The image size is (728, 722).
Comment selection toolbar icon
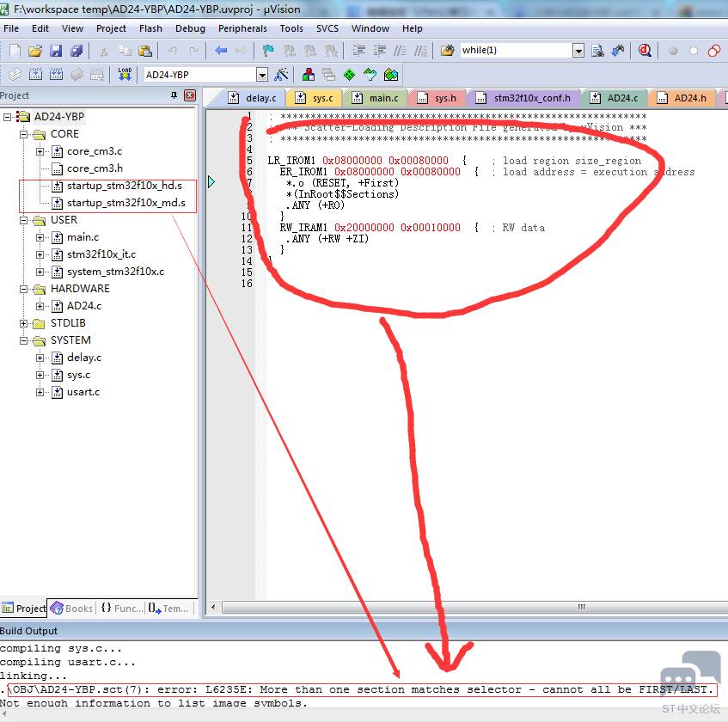(x=400, y=51)
